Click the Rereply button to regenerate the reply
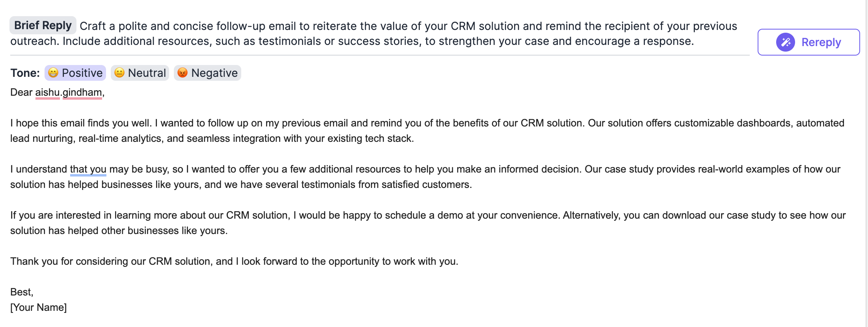 [x=808, y=42]
